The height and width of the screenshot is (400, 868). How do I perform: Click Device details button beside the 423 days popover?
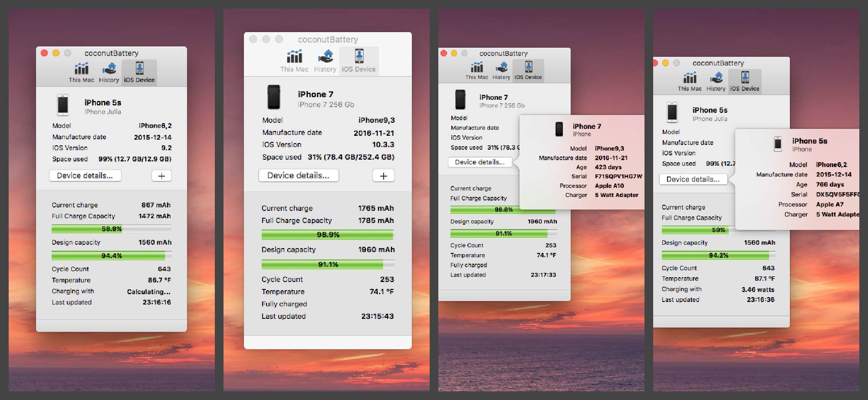point(480,162)
